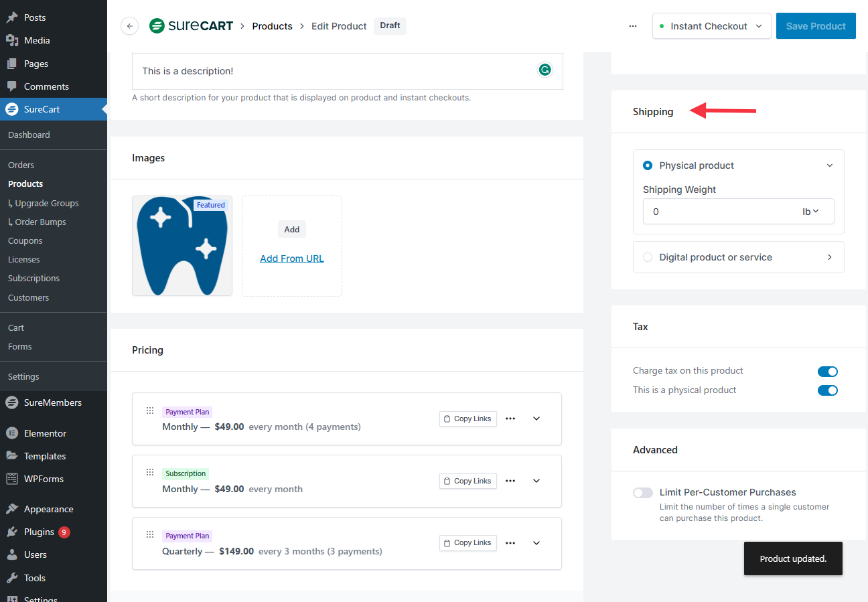Click the Save Product button
868x602 pixels.
[x=816, y=26]
